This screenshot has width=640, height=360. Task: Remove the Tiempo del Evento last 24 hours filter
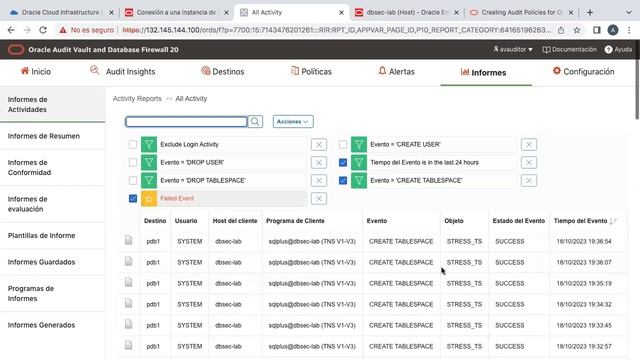(x=529, y=162)
